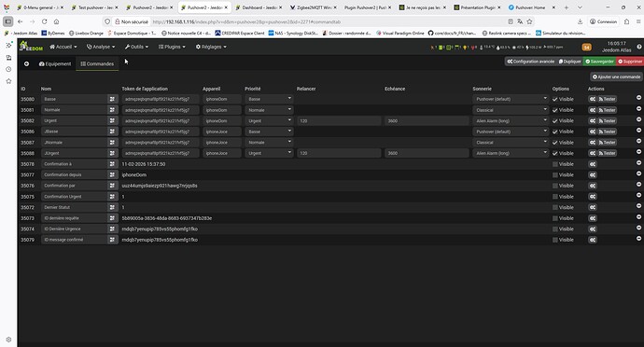This screenshot has width=644, height=347.
Task: Open advanced config gears for Confirmation à
Action: tap(593, 164)
